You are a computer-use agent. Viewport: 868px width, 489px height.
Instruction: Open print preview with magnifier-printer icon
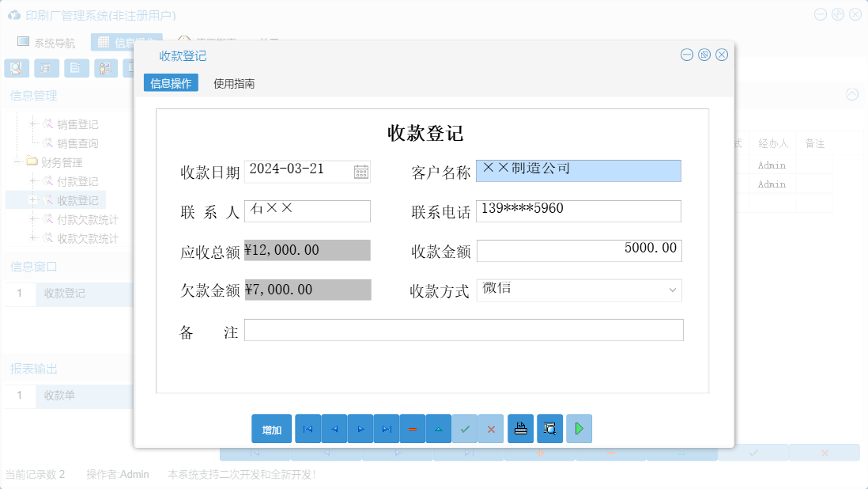tap(549, 428)
